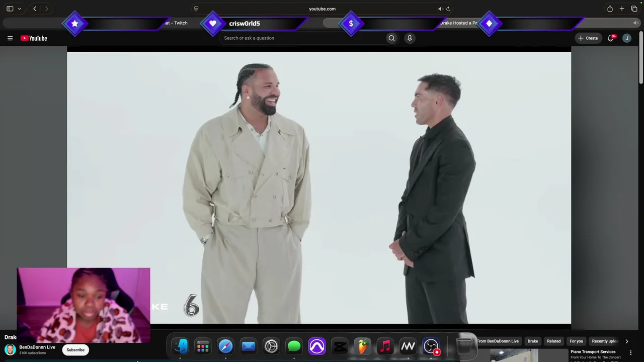Open the Trash in the Dock
644x362 pixels.
[x=464, y=346]
